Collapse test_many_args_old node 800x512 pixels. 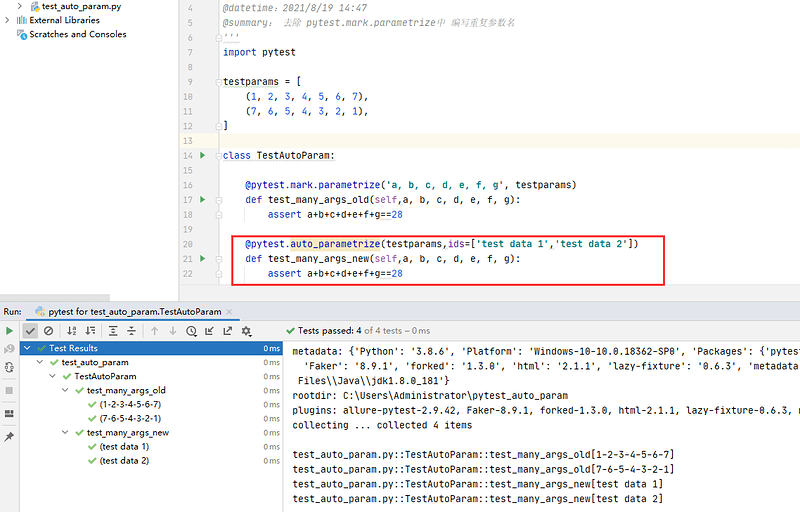pos(65,390)
